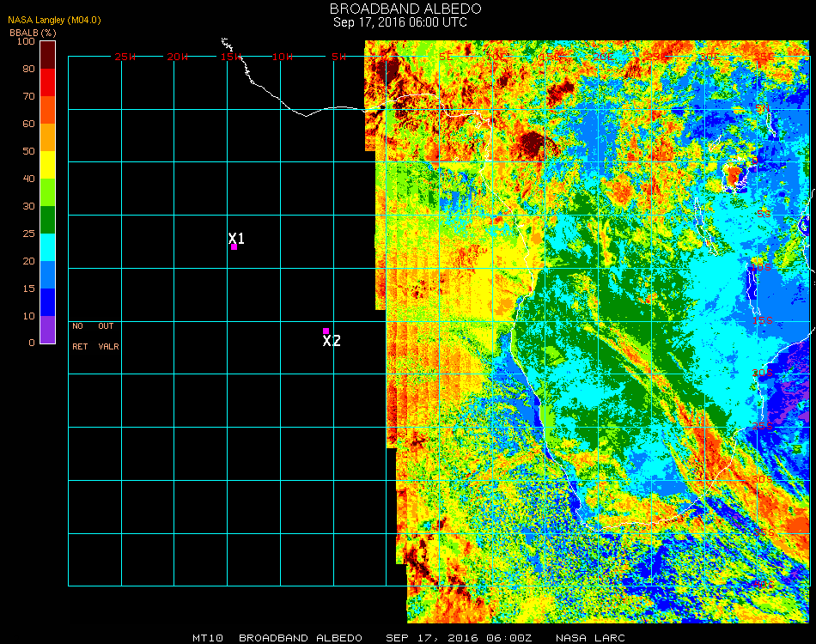Click the NASA Langley (M04.0) label
This screenshot has height=644, width=816.
[54, 20]
